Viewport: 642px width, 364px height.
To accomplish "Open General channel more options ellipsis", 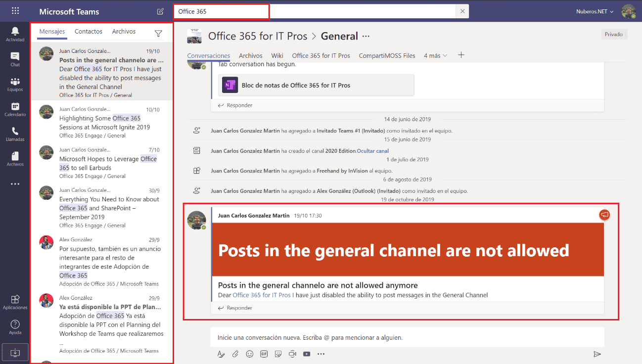I will tap(366, 36).
